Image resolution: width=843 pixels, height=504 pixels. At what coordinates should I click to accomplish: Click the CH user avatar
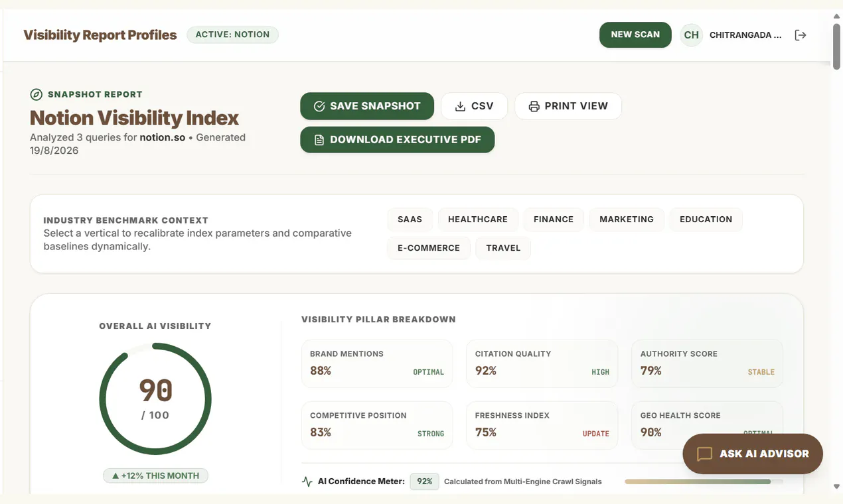[691, 35]
